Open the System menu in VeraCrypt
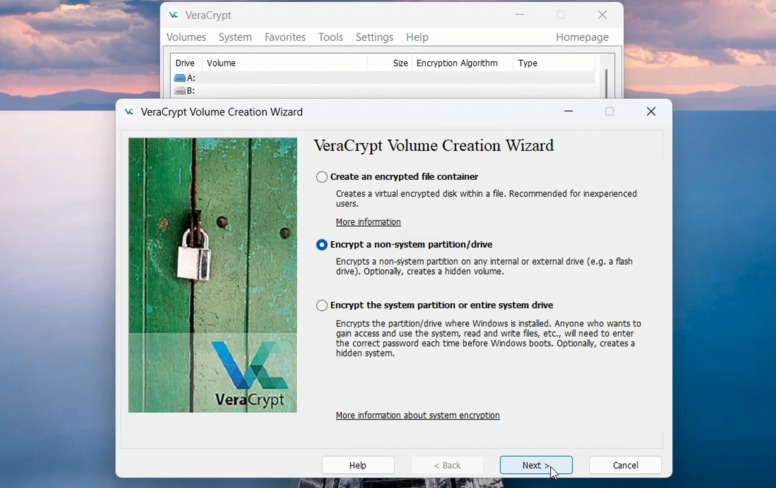 click(235, 37)
